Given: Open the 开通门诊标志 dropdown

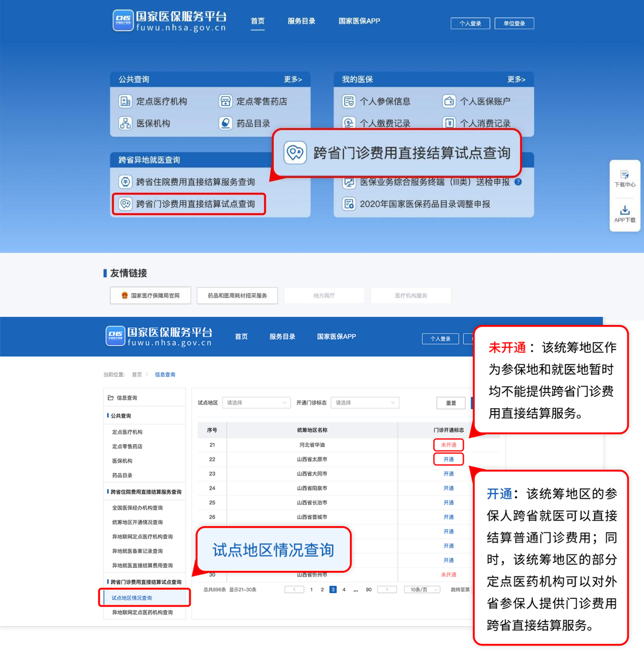Looking at the screenshot, I should [365, 403].
